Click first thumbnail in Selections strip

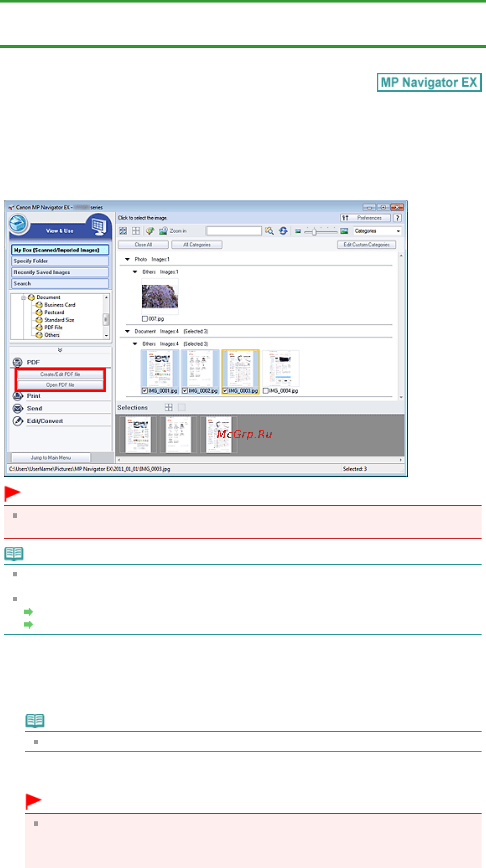coord(138,435)
